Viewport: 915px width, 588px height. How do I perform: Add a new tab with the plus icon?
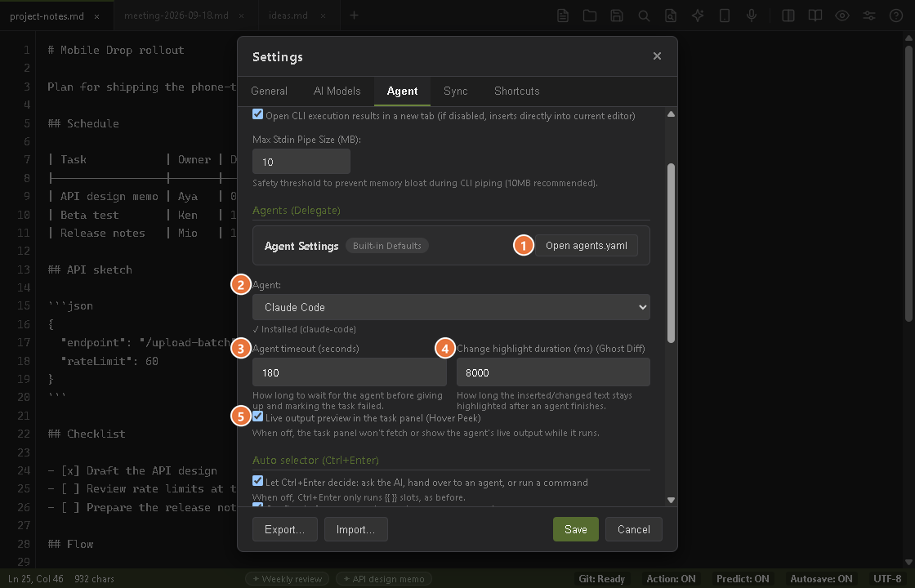pyautogui.click(x=355, y=16)
